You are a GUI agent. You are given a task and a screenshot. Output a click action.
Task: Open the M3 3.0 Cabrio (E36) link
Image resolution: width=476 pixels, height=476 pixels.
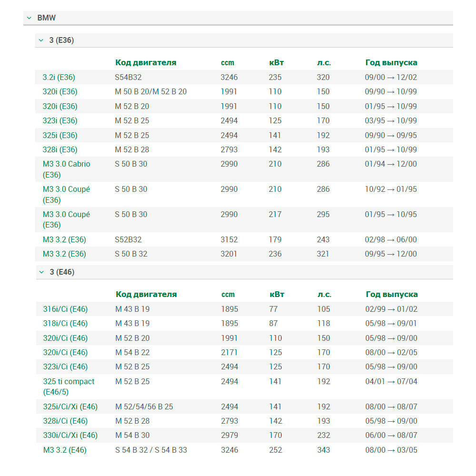pos(67,169)
